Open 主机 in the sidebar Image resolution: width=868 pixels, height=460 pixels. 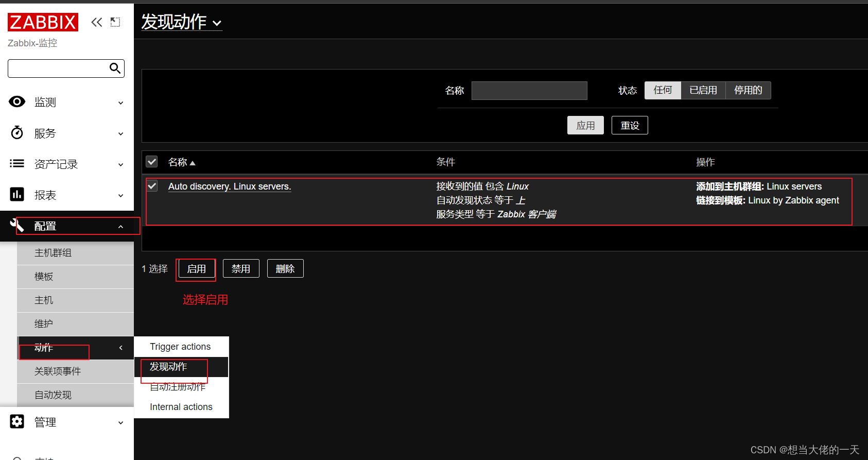click(75, 300)
